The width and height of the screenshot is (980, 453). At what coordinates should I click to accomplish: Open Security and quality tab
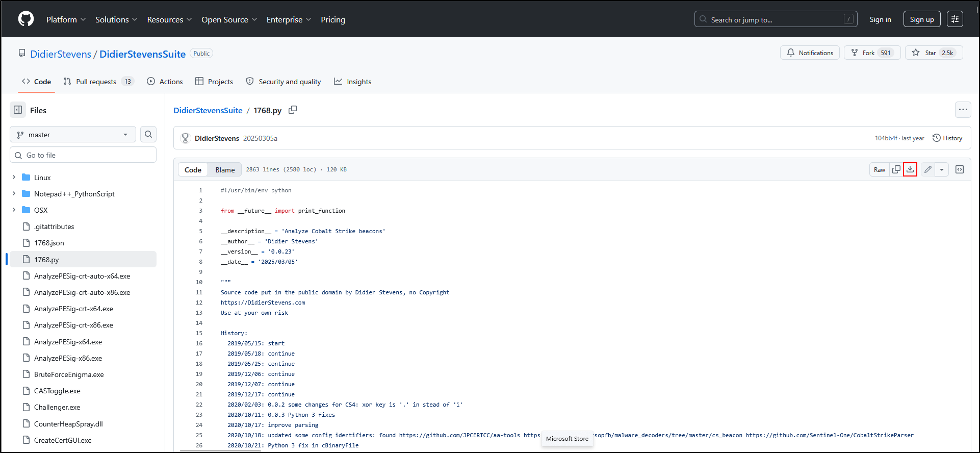tap(283, 82)
